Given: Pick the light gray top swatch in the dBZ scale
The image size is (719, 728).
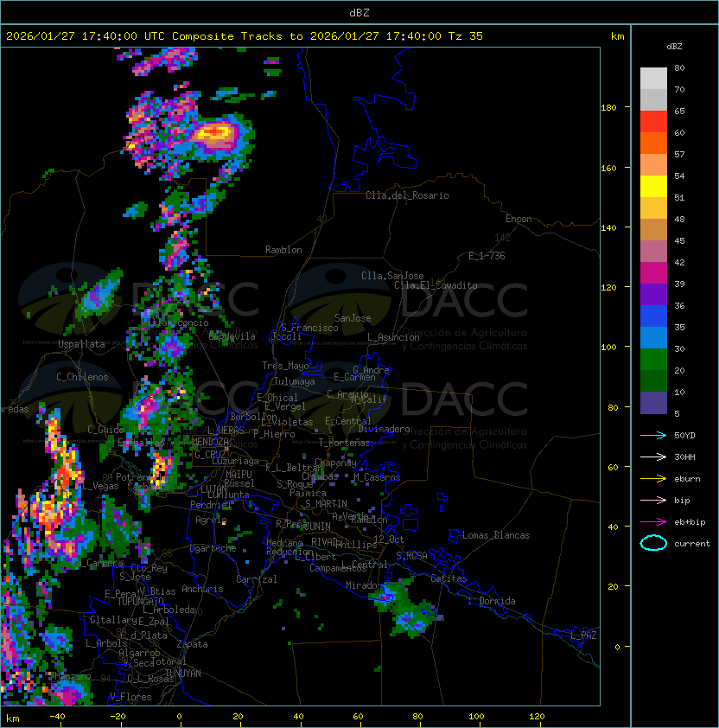Looking at the screenshot, I should 653,79.
